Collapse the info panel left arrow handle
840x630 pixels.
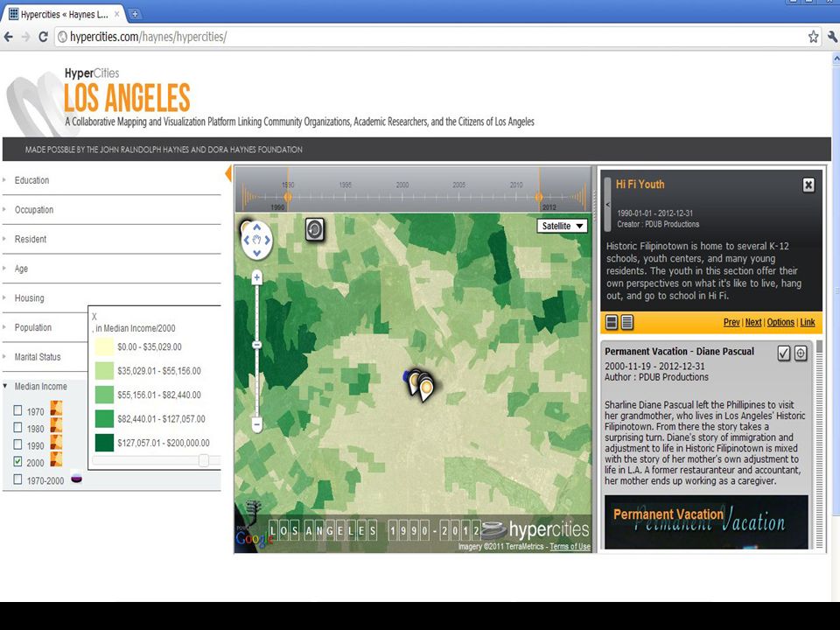tap(607, 205)
